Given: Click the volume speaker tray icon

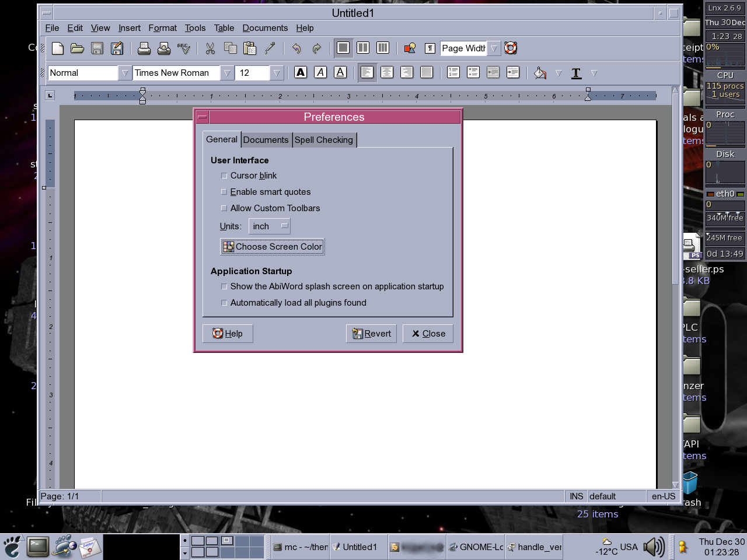Looking at the screenshot, I should click(x=654, y=547).
